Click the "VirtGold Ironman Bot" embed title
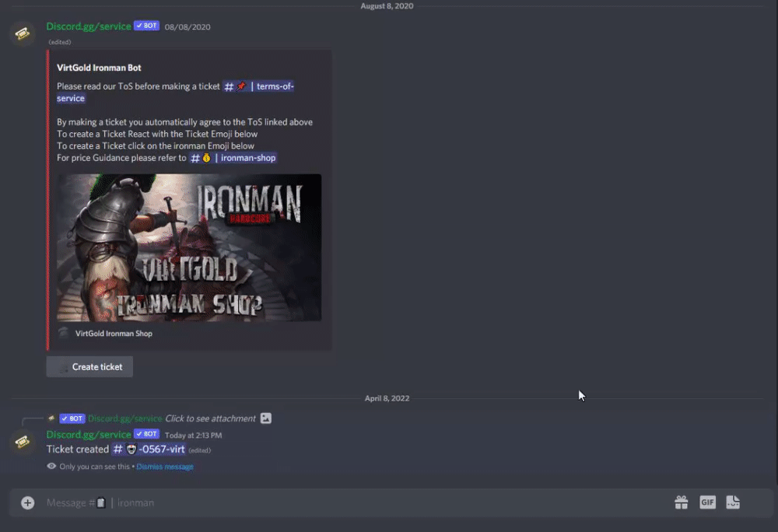 pyautogui.click(x=99, y=68)
